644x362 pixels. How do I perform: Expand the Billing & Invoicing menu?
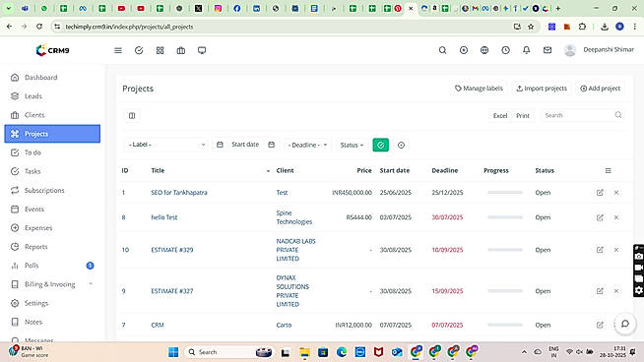point(52,284)
